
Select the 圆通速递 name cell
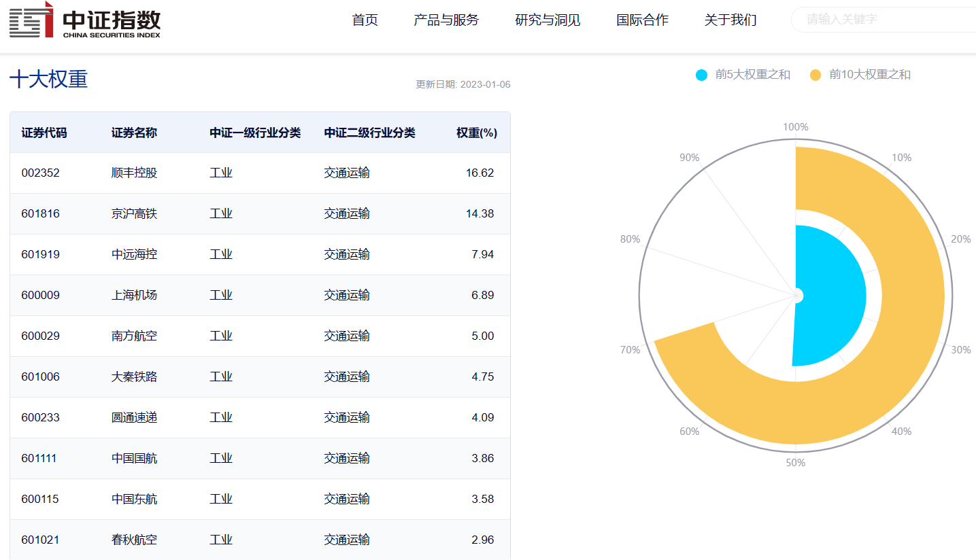point(134,417)
